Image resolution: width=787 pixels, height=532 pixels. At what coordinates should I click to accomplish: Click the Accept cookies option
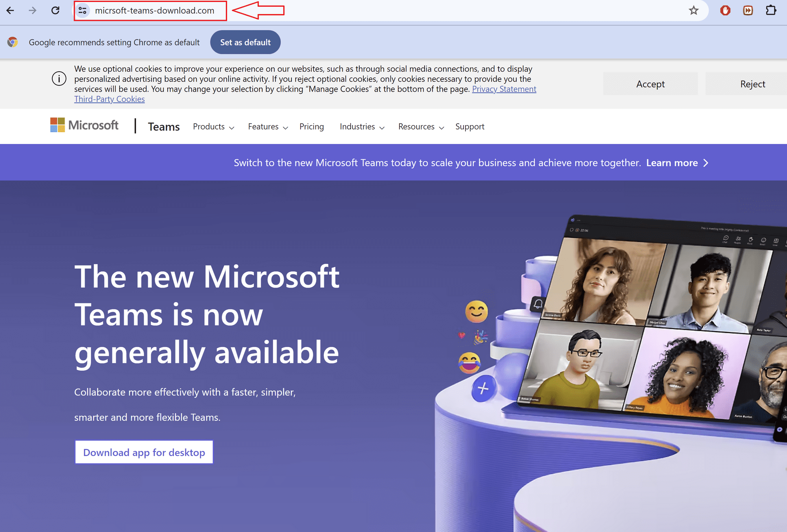click(x=650, y=84)
